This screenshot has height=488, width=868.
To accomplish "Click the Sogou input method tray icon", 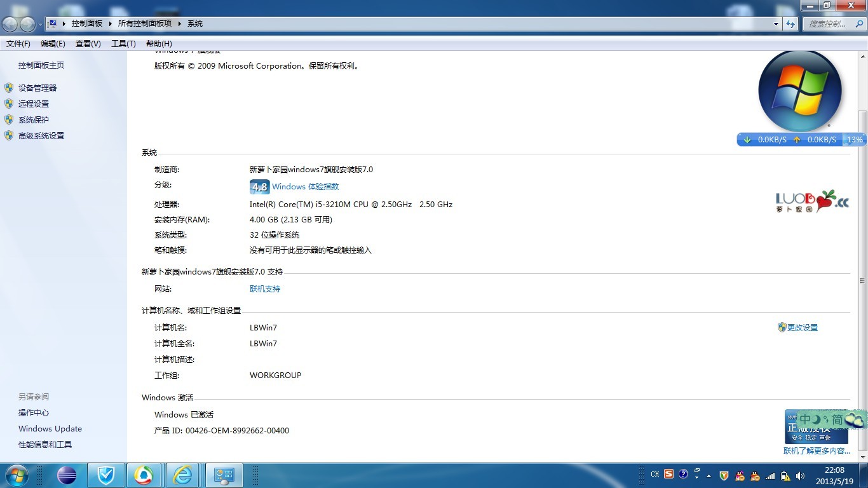I will coord(668,475).
